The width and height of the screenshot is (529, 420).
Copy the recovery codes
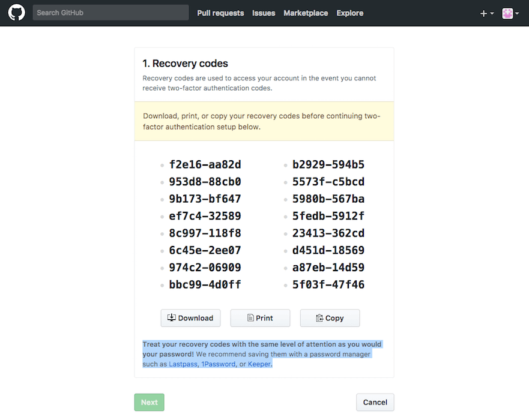(x=330, y=318)
